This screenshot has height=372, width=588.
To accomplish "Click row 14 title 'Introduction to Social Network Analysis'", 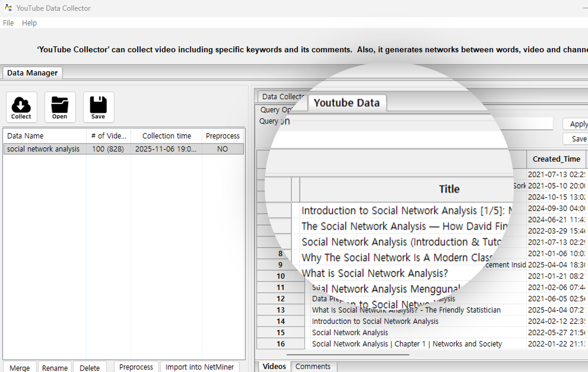I will coord(375,321).
